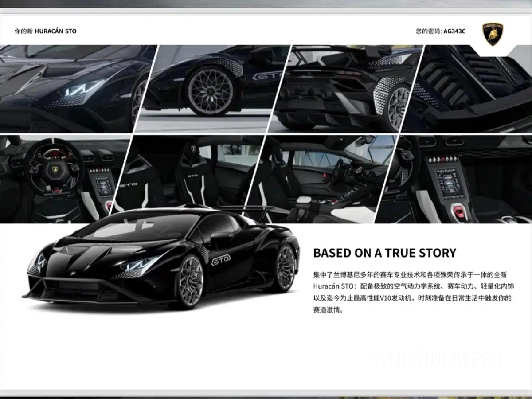Open the rear wing and diffuser thumbnail

click(x=347, y=89)
